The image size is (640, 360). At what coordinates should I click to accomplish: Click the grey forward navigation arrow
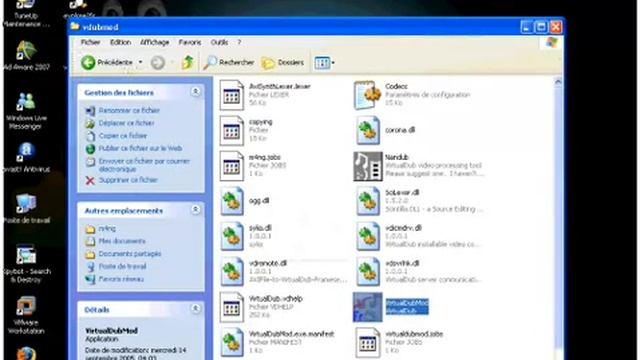[x=158, y=62]
